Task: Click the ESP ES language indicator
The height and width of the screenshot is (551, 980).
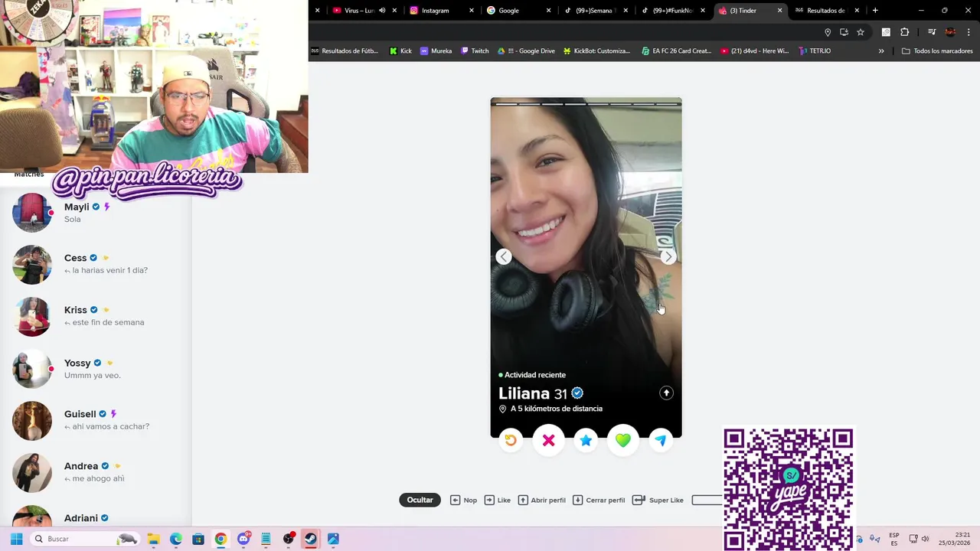Action: 893,539
